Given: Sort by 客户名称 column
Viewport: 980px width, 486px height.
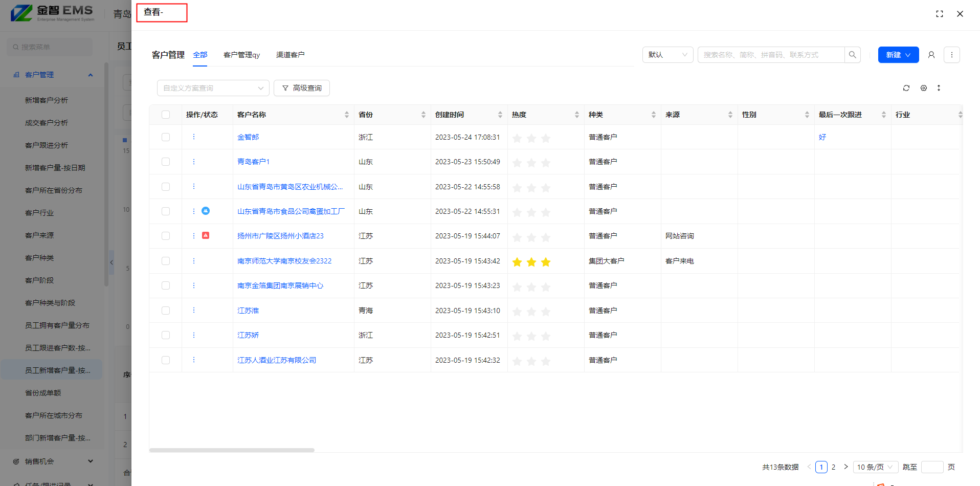Looking at the screenshot, I should tap(347, 115).
